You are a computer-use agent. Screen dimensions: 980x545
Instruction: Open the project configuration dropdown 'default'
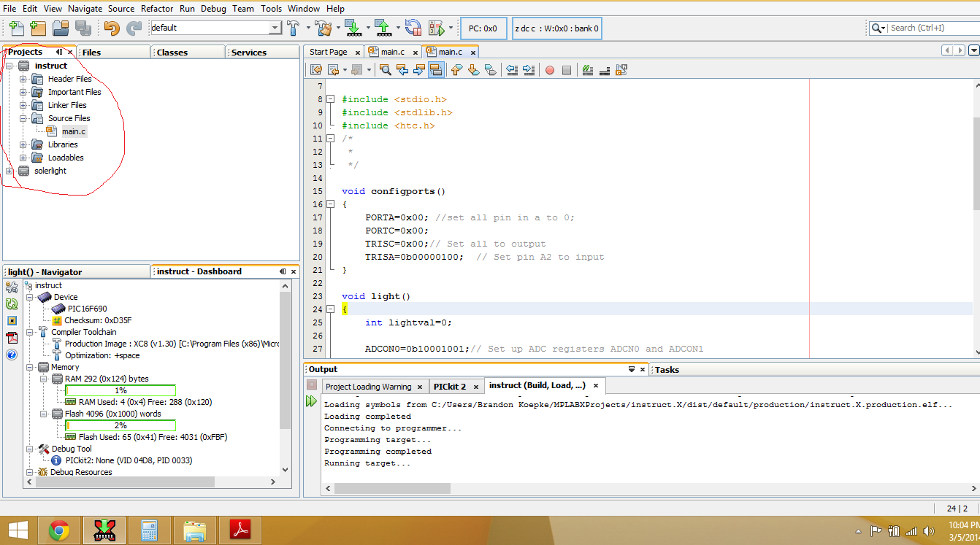point(215,28)
